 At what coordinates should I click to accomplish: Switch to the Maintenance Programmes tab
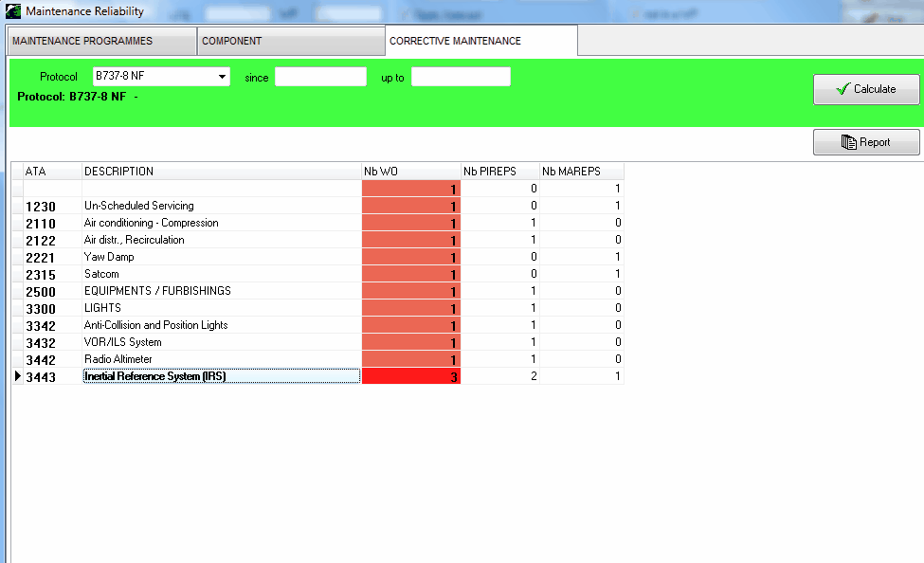[102, 42]
